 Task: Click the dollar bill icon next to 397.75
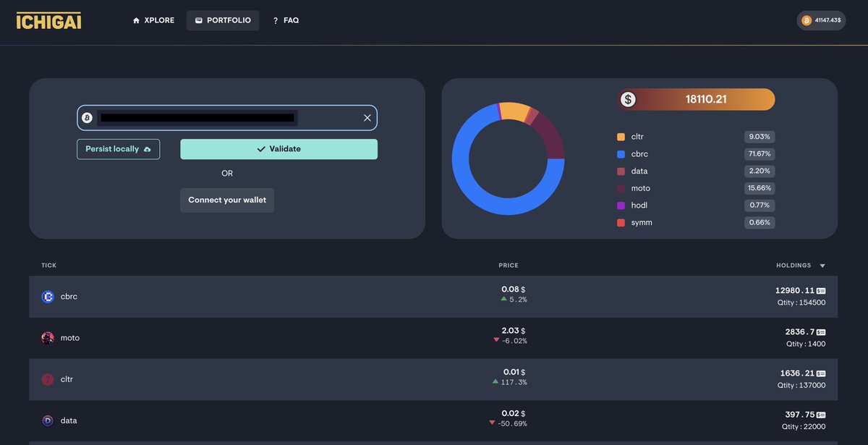pyautogui.click(x=821, y=415)
